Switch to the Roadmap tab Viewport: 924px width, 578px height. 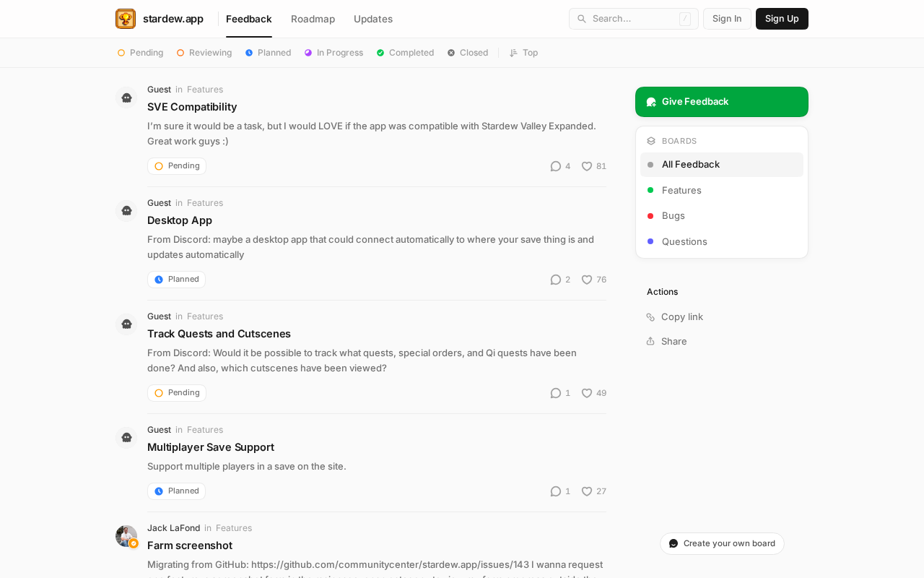tap(313, 19)
